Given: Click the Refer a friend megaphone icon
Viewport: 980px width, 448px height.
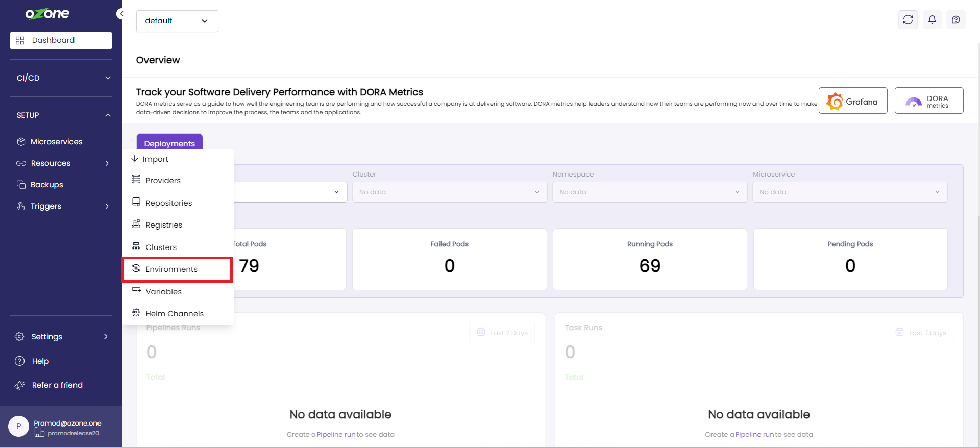Looking at the screenshot, I should tap(19, 385).
